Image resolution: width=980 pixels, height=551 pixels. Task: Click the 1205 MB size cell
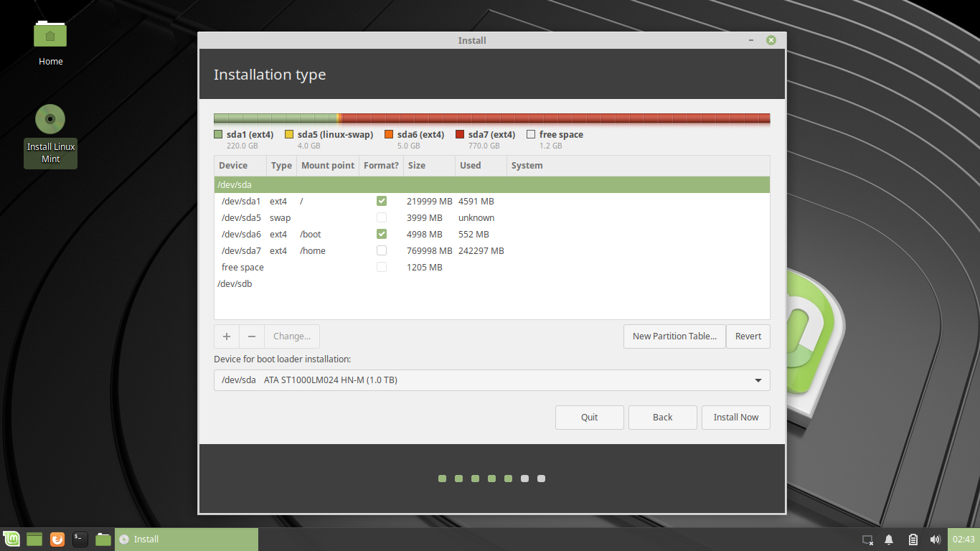pyautogui.click(x=425, y=268)
